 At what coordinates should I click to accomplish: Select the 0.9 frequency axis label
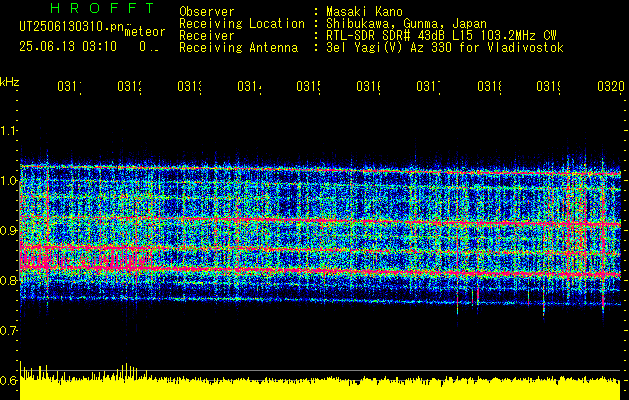pyautogui.click(x=8, y=230)
